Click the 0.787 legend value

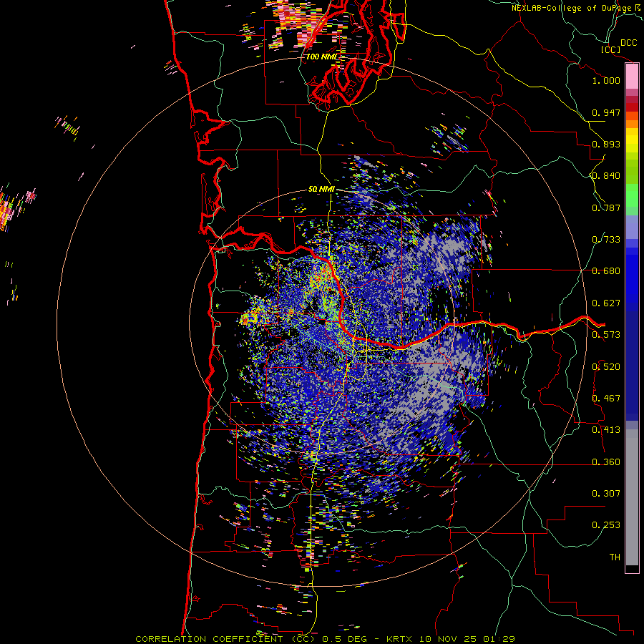pyautogui.click(x=606, y=208)
